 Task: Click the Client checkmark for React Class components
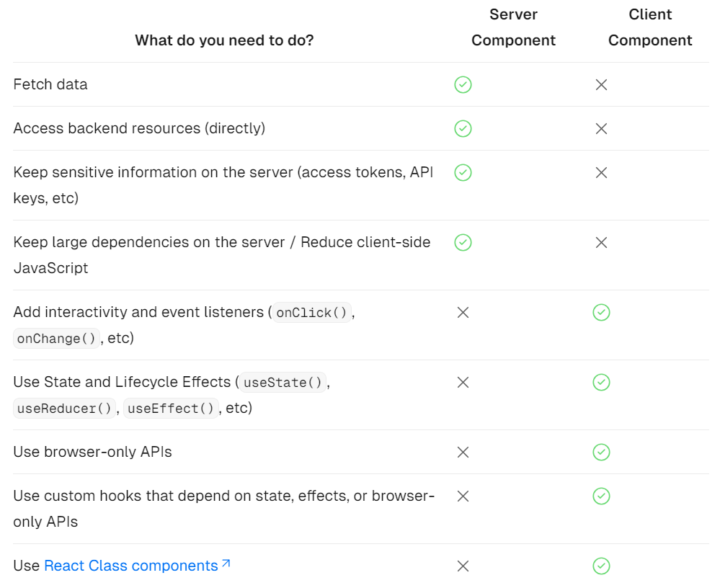pos(601,566)
